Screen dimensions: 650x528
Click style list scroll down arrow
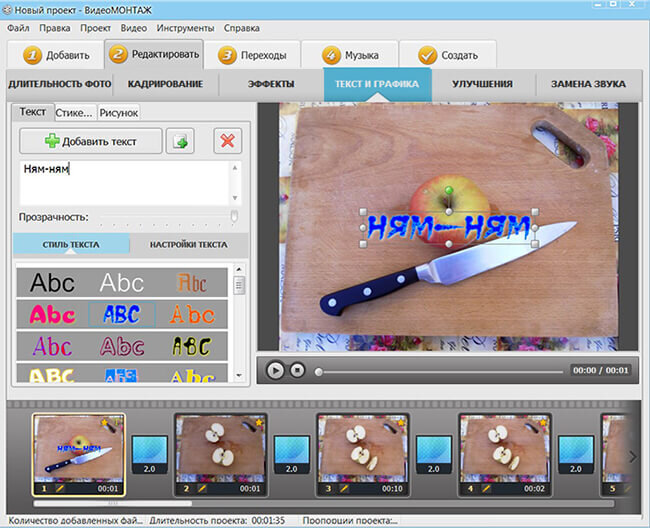pyautogui.click(x=239, y=375)
